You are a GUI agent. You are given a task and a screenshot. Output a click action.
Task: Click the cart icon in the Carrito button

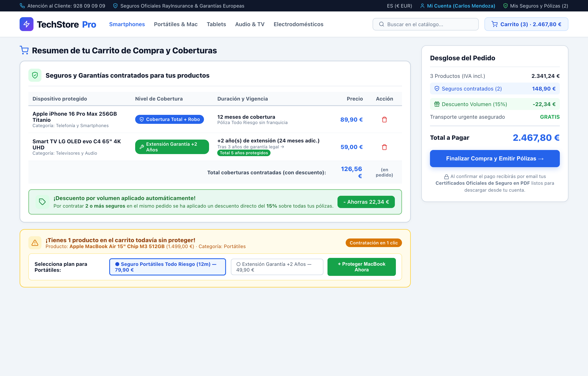(x=494, y=24)
